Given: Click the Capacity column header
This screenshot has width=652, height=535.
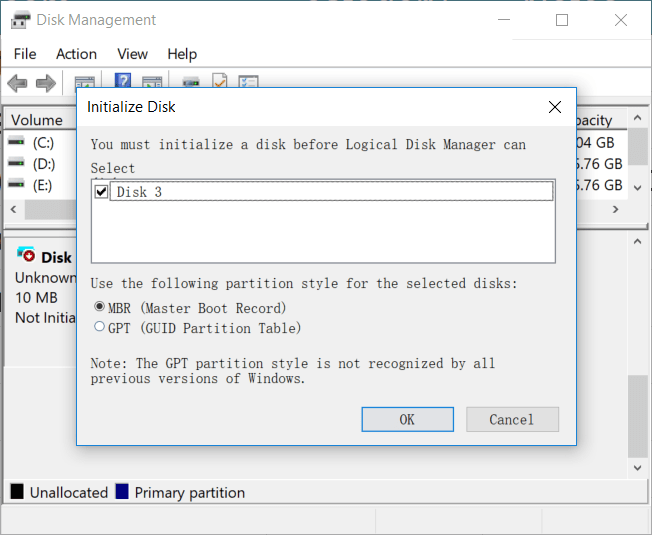Looking at the screenshot, I should pos(601,120).
